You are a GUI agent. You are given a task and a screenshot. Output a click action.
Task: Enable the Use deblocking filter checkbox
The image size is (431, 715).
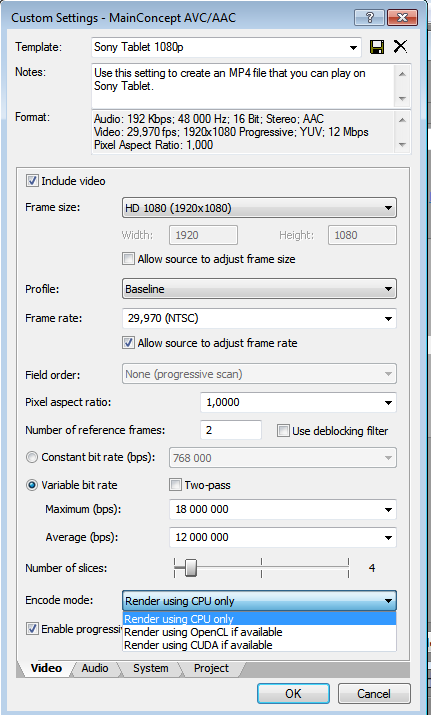point(283,431)
